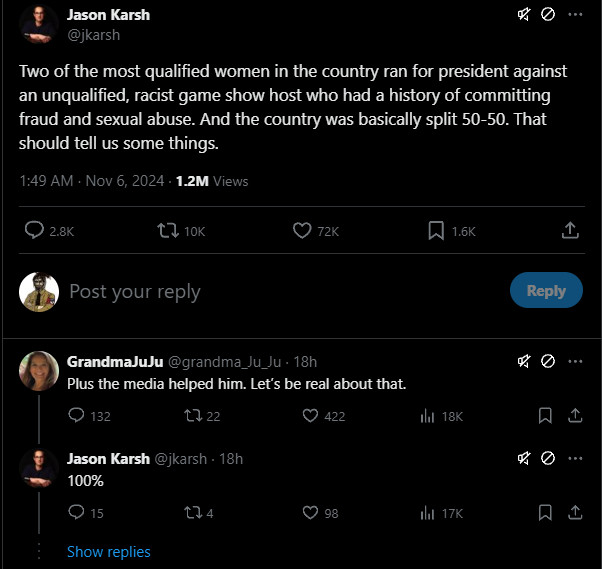Repost the main tweet with 10K reposts

(x=169, y=231)
